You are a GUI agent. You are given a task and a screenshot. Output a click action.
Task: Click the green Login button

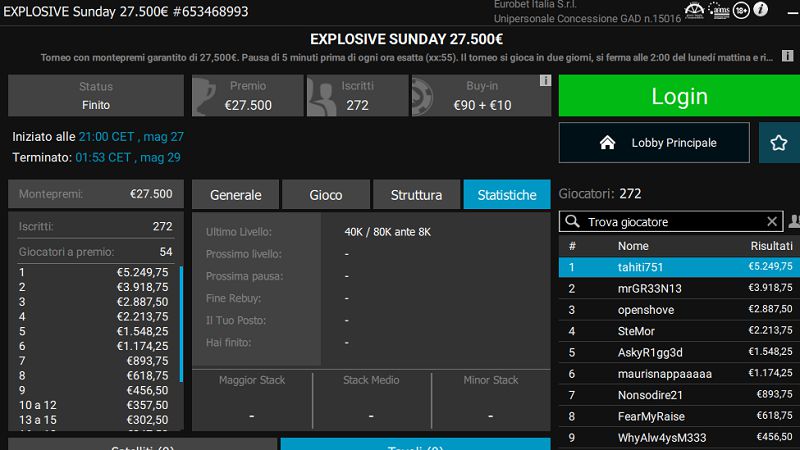click(x=679, y=96)
